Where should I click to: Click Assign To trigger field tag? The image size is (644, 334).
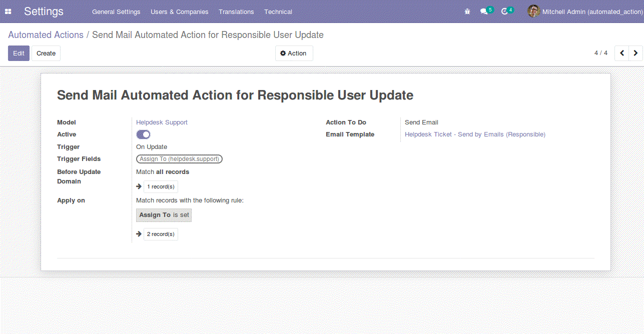pos(179,159)
